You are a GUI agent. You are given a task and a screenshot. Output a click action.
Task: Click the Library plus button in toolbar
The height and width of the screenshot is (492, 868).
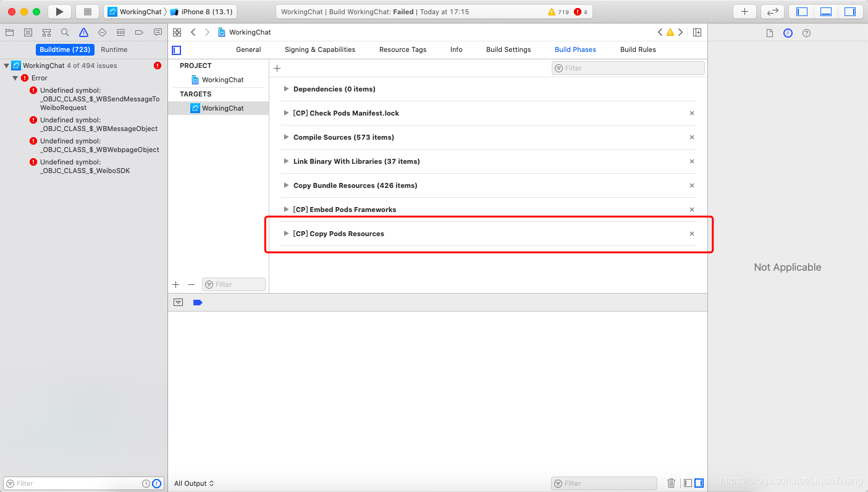click(x=744, y=12)
